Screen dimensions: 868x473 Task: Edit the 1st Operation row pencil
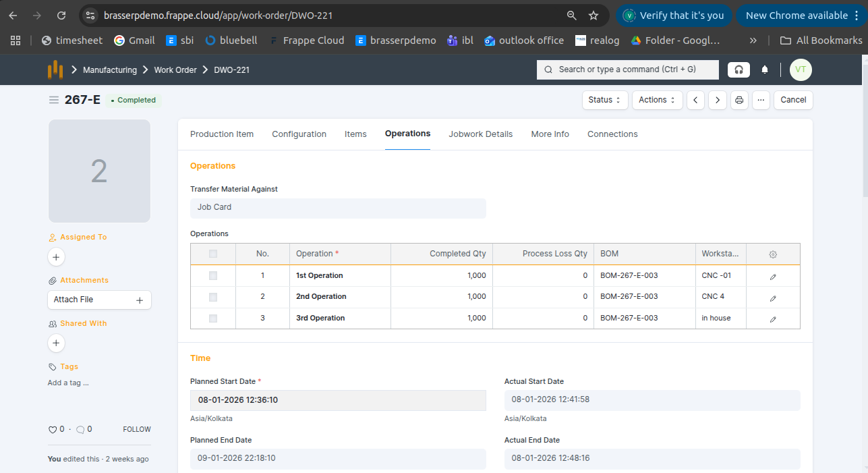pos(773,276)
